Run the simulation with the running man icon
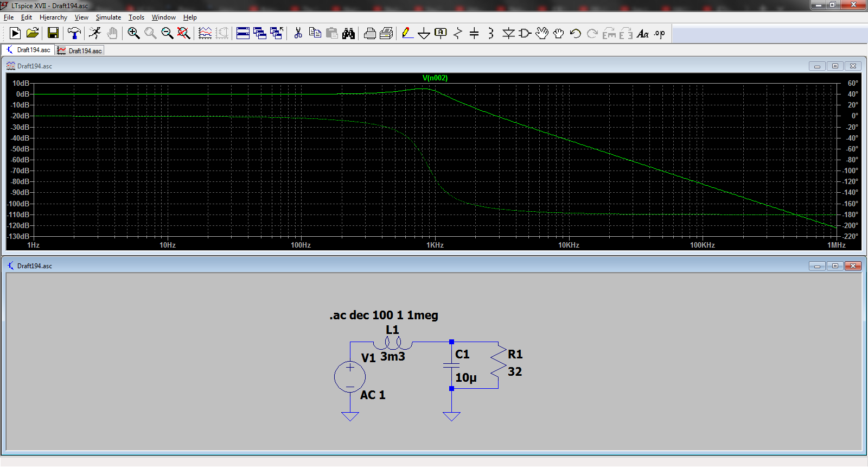 pos(95,33)
